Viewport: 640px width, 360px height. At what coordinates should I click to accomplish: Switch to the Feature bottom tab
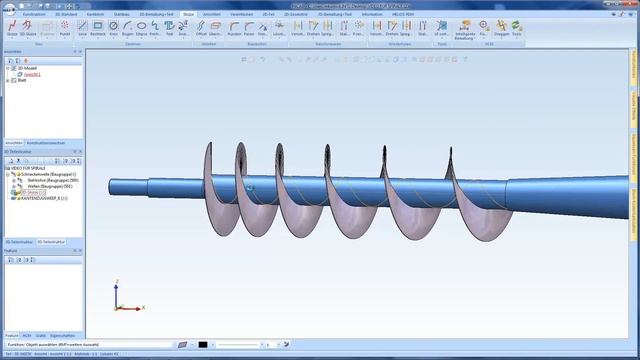11,336
